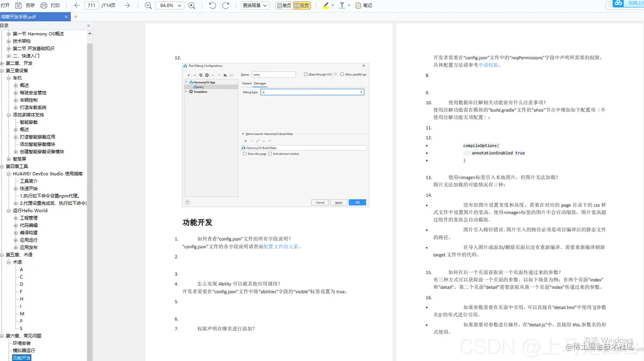The image size is (644, 361).
Task: Click the highlighter pen tool icon
Action: coord(326,5)
